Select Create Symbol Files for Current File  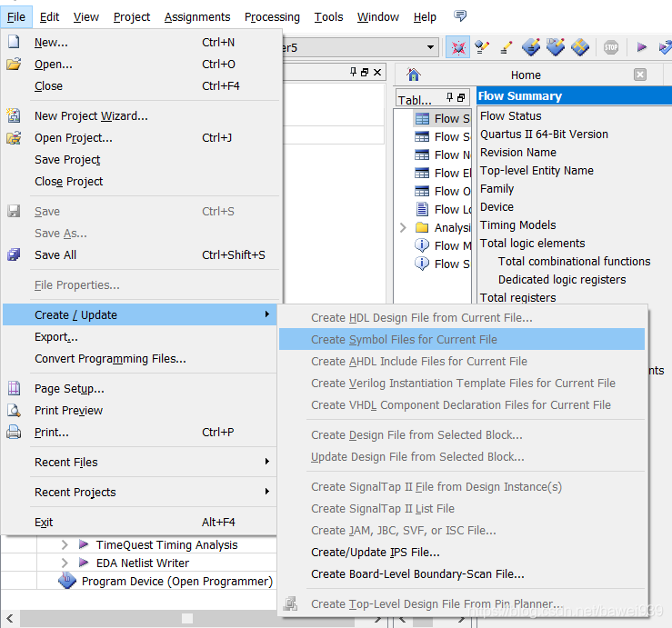click(462, 339)
